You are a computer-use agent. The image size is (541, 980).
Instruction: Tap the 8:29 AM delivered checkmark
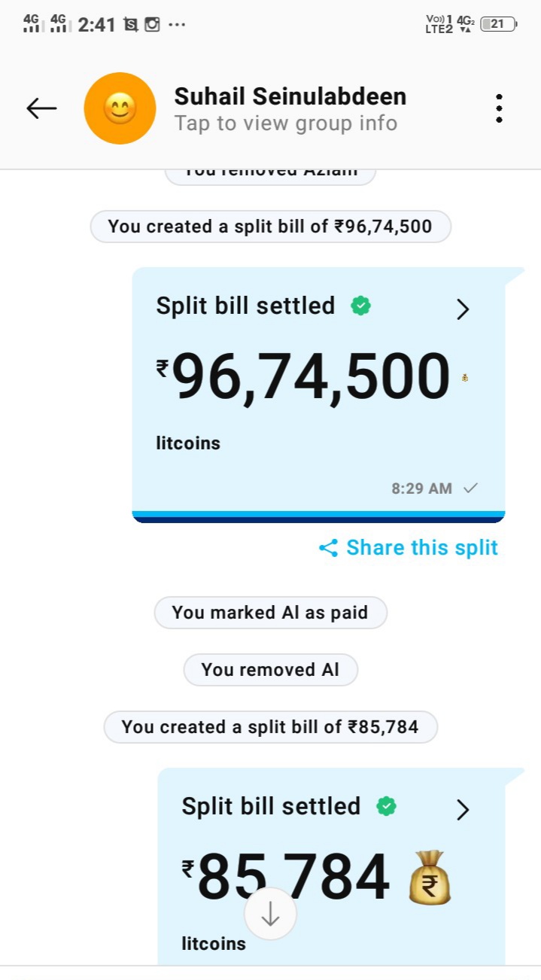[470, 488]
